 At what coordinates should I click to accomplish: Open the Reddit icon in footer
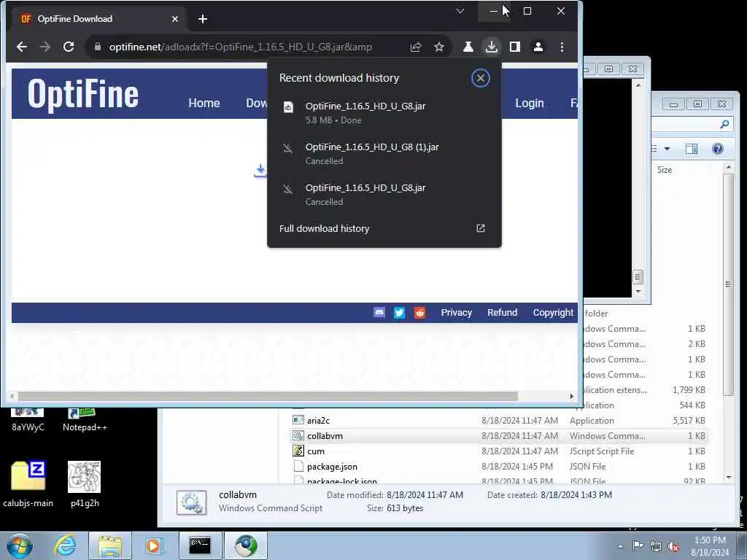coord(419,313)
